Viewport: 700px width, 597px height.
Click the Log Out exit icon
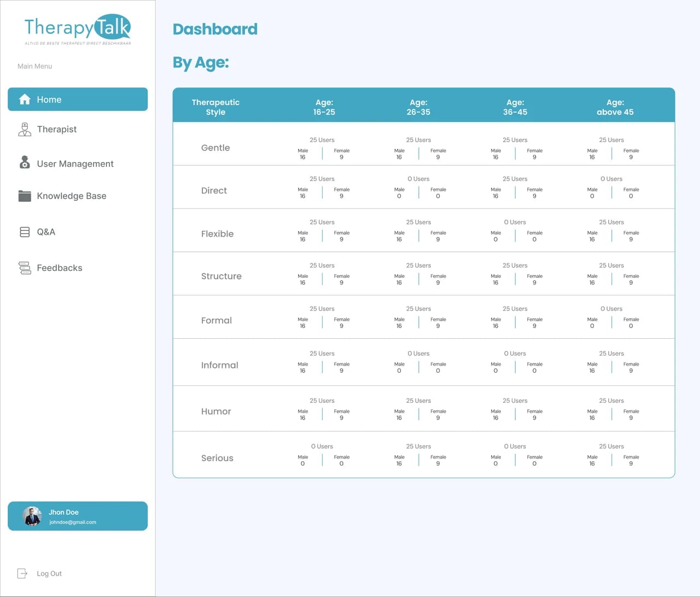tap(22, 573)
